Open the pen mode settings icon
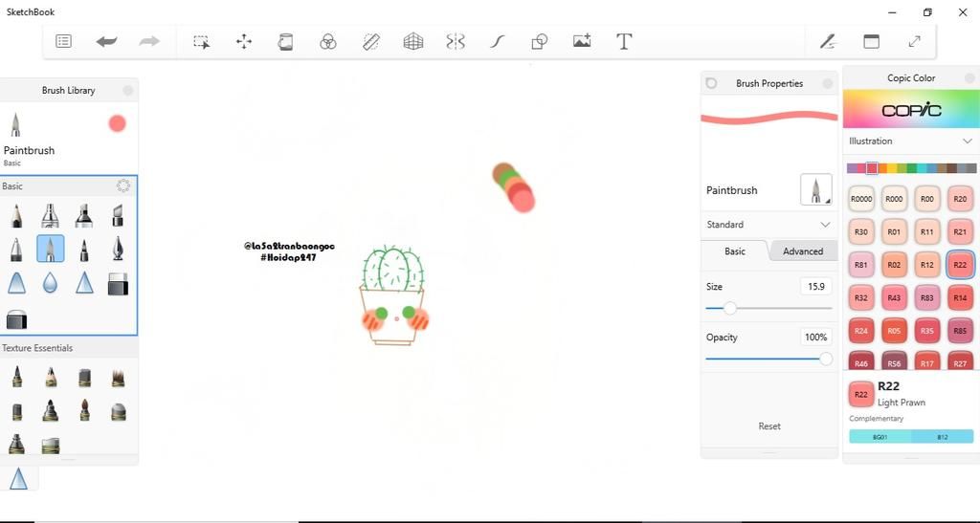The height and width of the screenshot is (523, 980). point(828,41)
